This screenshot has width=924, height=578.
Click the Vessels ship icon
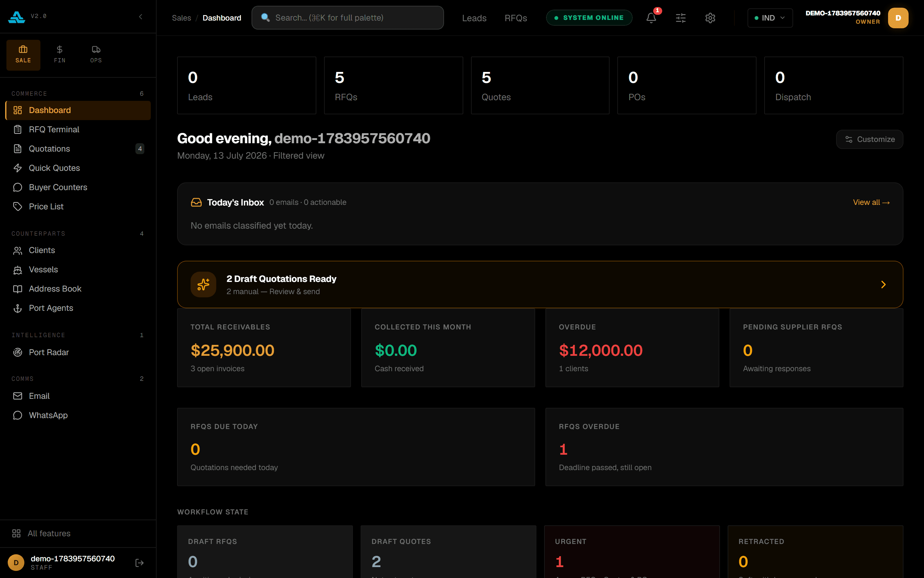pyautogui.click(x=18, y=269)
